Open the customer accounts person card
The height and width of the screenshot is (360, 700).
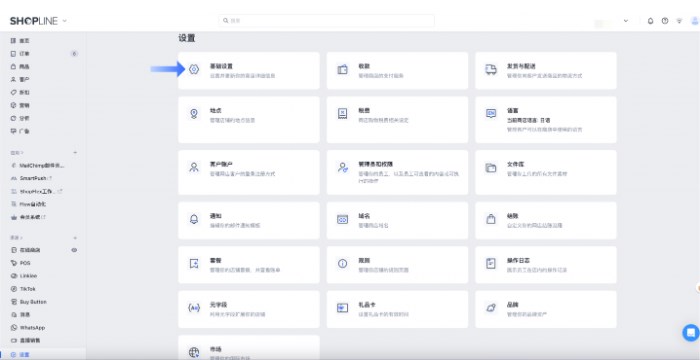pos(249,172)
